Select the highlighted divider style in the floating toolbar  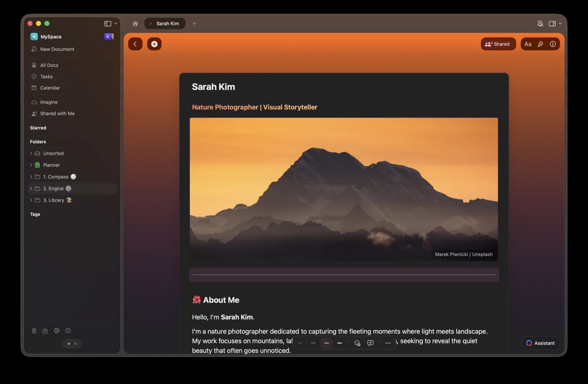point(326,343)
